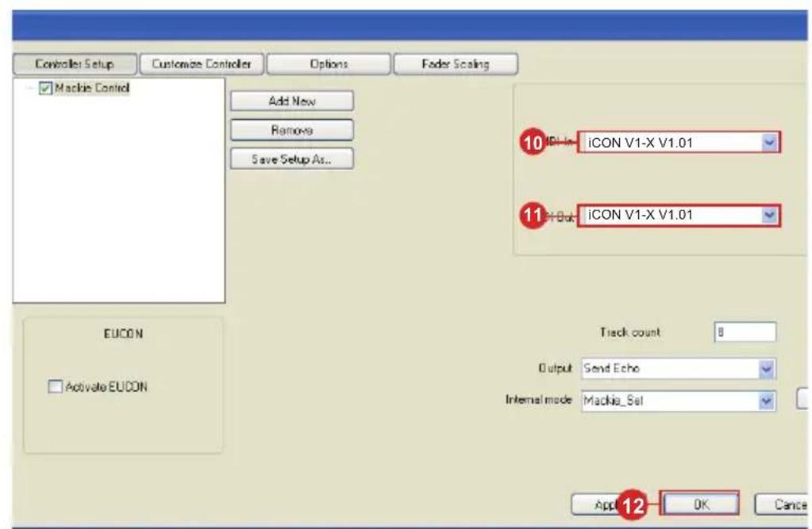Click the Internal mode label
Image resolution: width=812 pixels, height=529 pixels.
(539, 400)
